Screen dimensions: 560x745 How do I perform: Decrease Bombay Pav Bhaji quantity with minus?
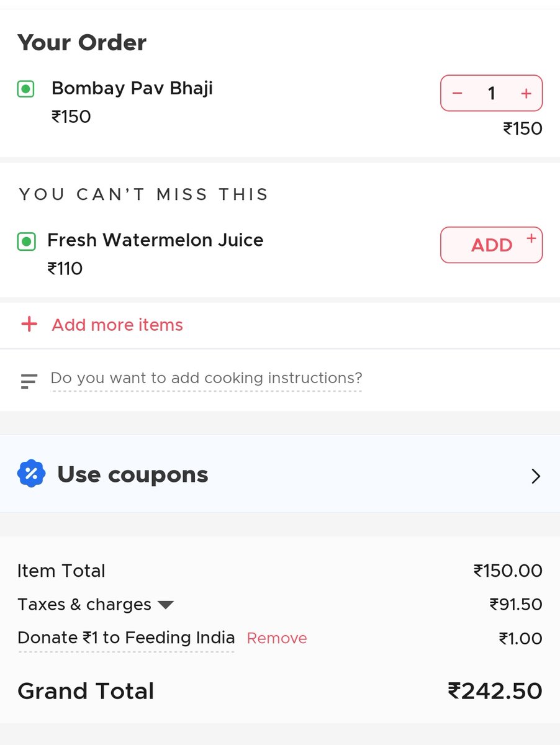point(458,94)
